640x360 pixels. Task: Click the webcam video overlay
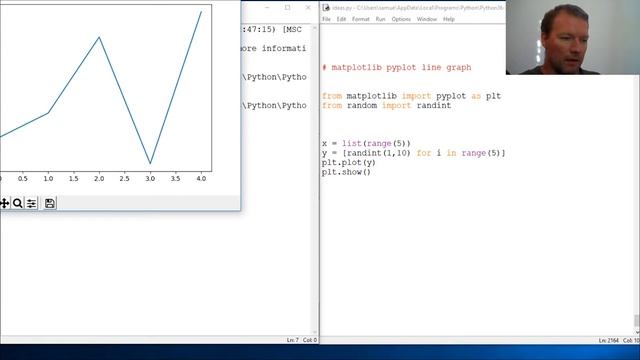coord(573,37)
